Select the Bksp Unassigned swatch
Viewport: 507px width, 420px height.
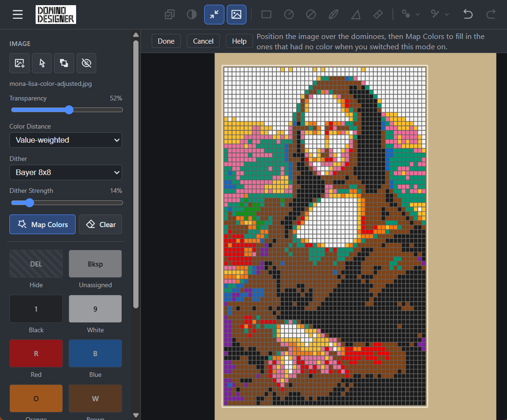pos(95,264)
